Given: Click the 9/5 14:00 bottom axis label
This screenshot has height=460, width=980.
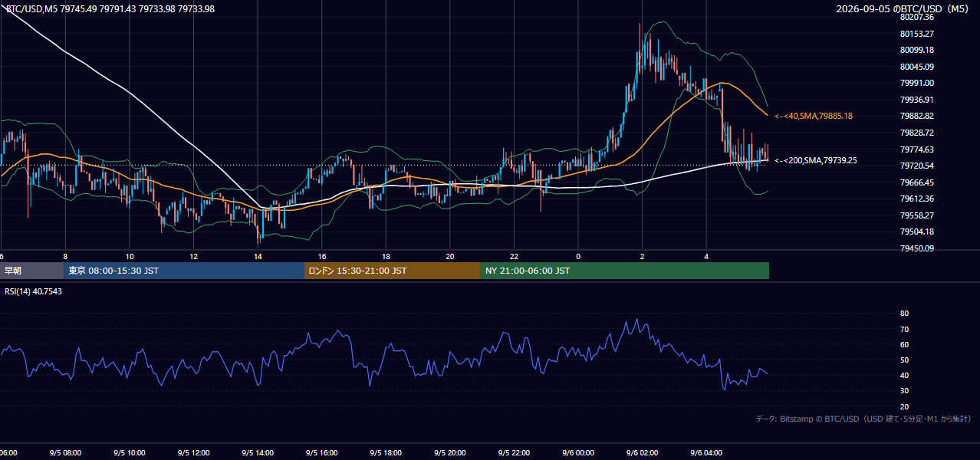Looking at the screenshot, I should [x=258, y=453].
